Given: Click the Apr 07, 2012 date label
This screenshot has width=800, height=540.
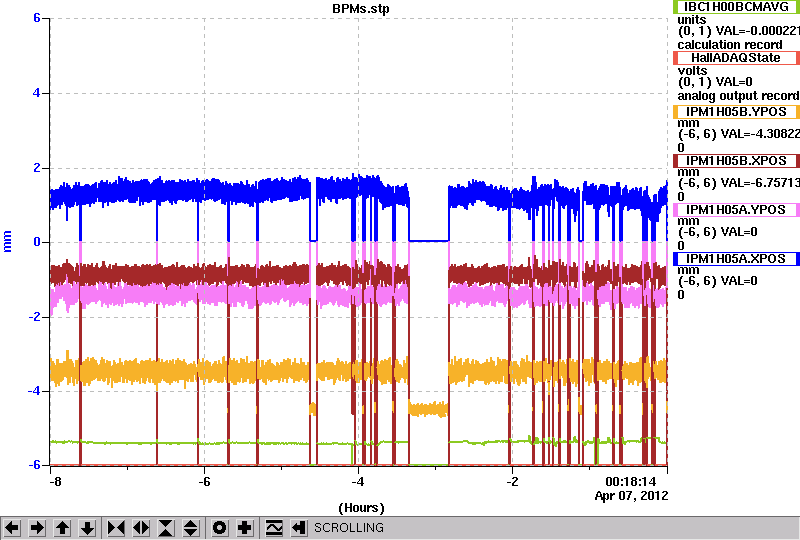Looking at the screenshot, I should point(631,496).
